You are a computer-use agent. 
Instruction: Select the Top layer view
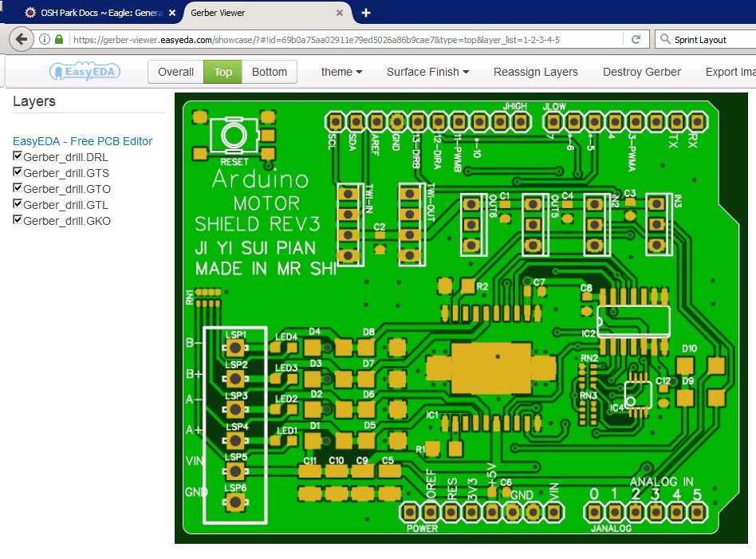click(x=222, y=72)
